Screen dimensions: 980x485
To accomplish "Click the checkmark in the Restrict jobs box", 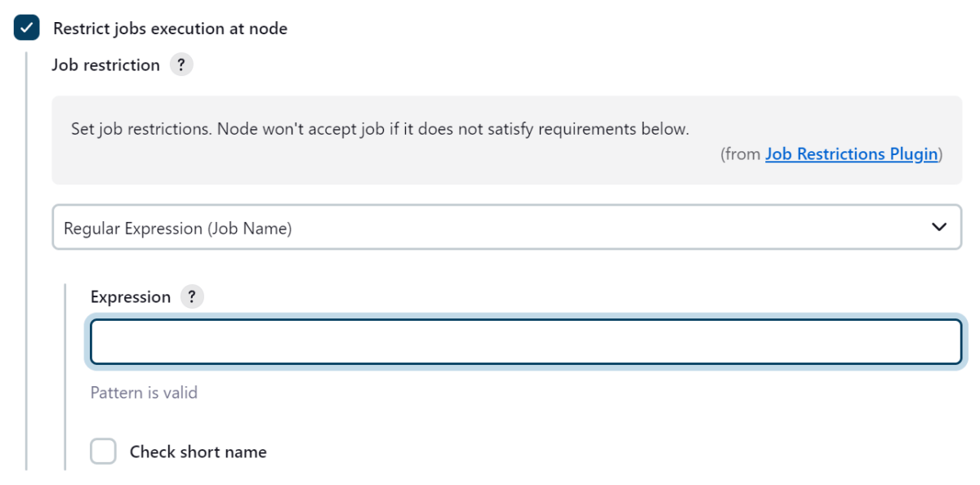I will coord(27,29).
